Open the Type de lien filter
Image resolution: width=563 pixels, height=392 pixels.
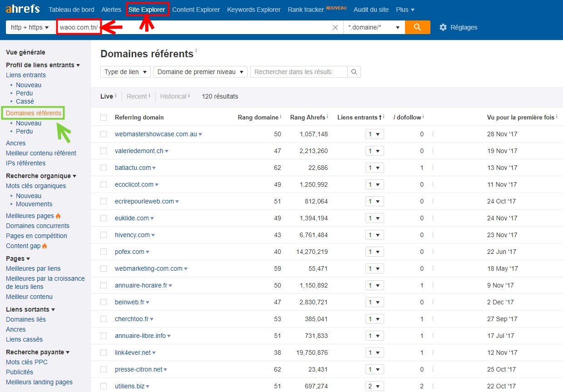[126, 72]
